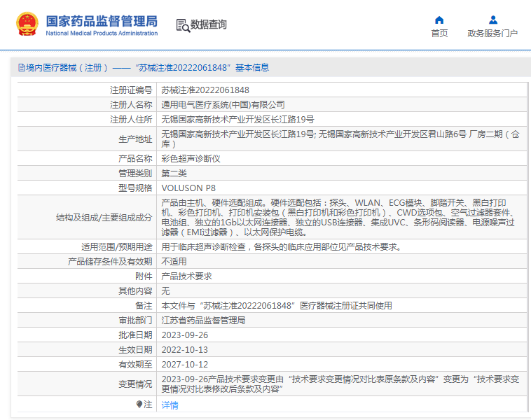This screenshot has height=420, width=531.
Task: Open the 首页 navigation item
Action: click(x=439, y=33)
